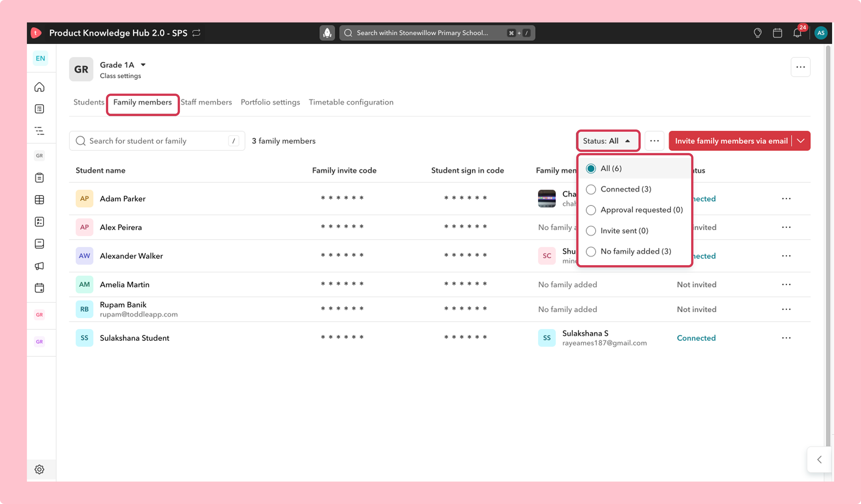861x504 pixels.
Task: Open more options for Alex Peirera row
Action: [x=786, y=227]
